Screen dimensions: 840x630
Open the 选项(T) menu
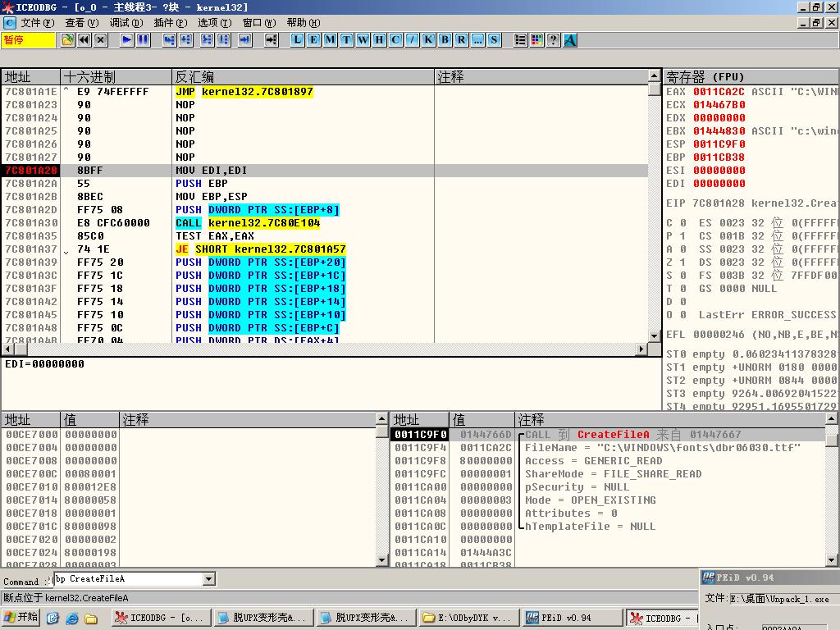(215, 22)
